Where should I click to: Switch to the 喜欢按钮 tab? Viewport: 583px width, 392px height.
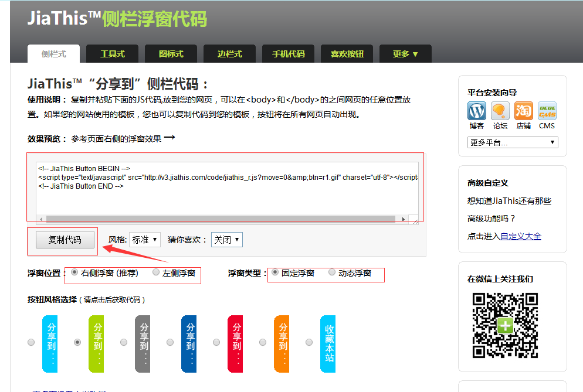[x=347, y=54]
